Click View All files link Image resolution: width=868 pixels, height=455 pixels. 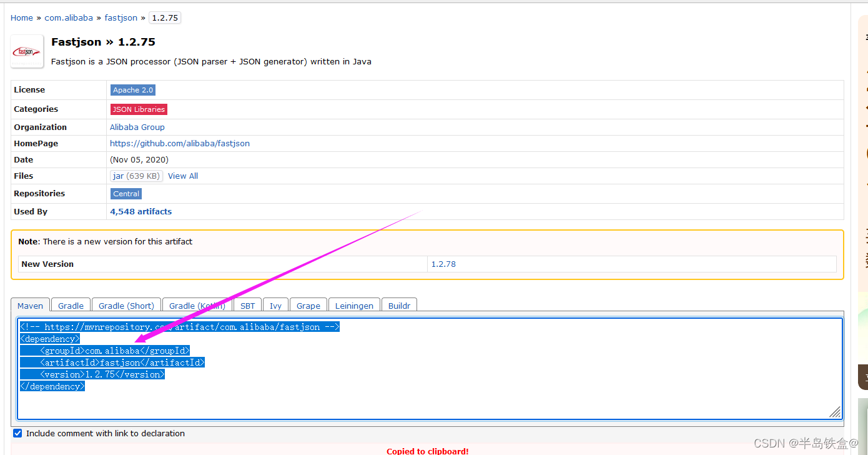click(x=183, y=176)
